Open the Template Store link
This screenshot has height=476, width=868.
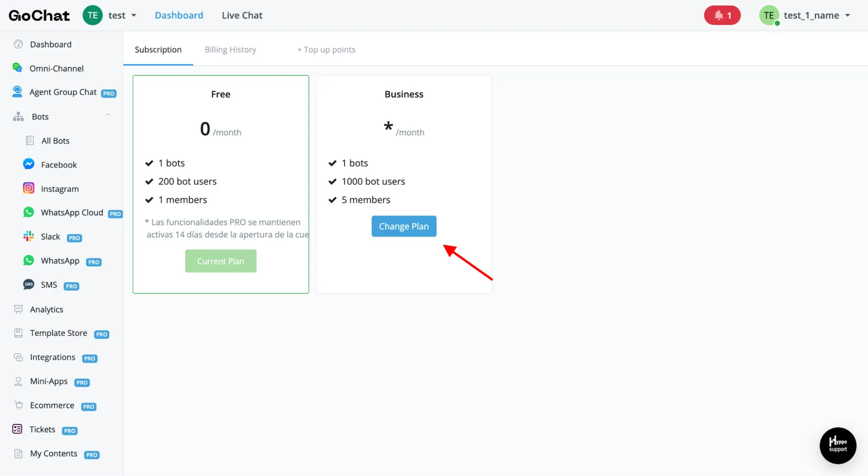(x=59, y=333)
